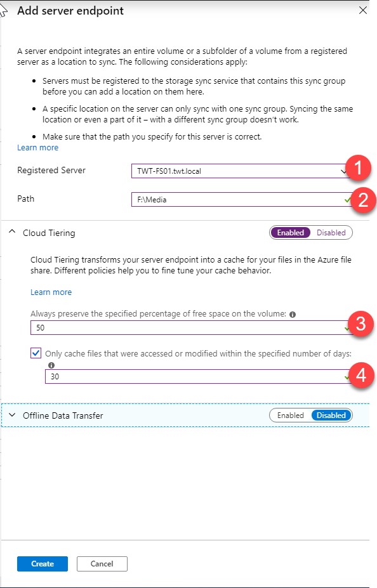Viewport: 377px width, 588px height.
Task: Set Offline Data Transfer to Enabled
Action: click(290, 415)
